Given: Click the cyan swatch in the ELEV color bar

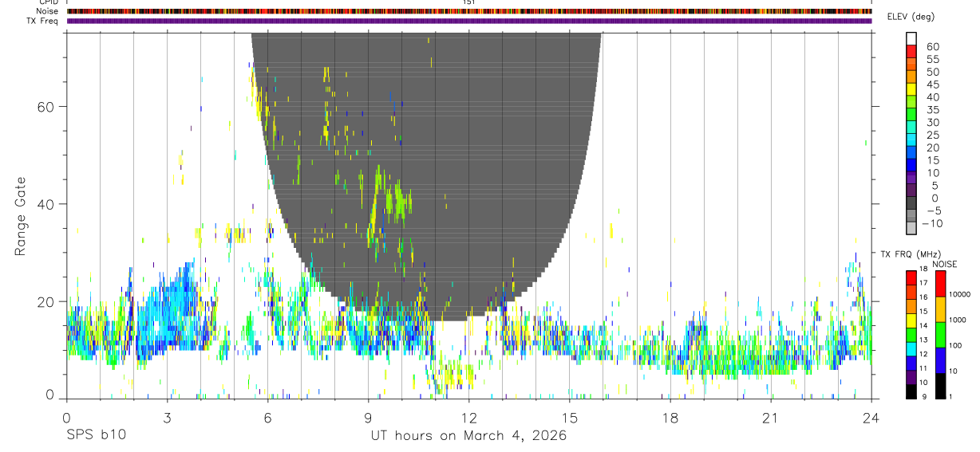Looking at the screenshot, I should tap(911, 140).
